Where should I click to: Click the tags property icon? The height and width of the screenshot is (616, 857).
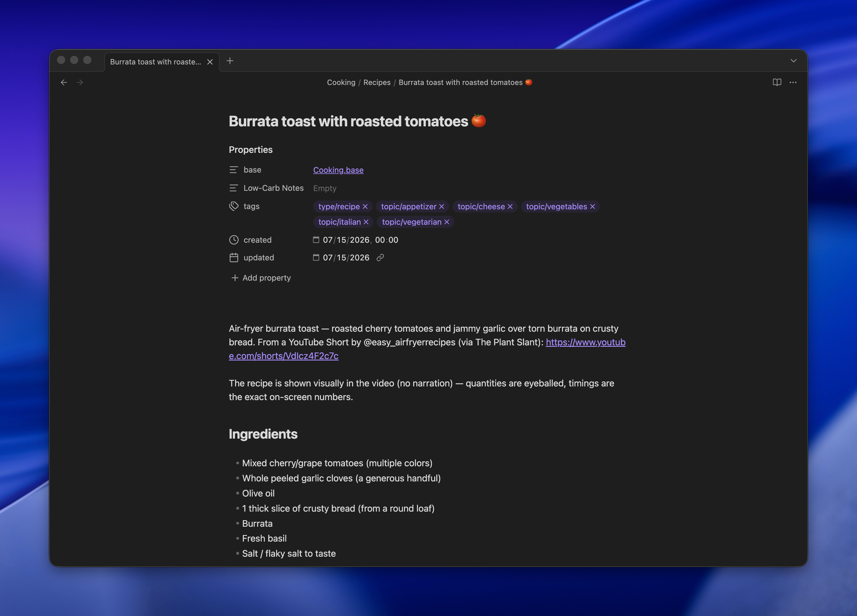(234, 206)
